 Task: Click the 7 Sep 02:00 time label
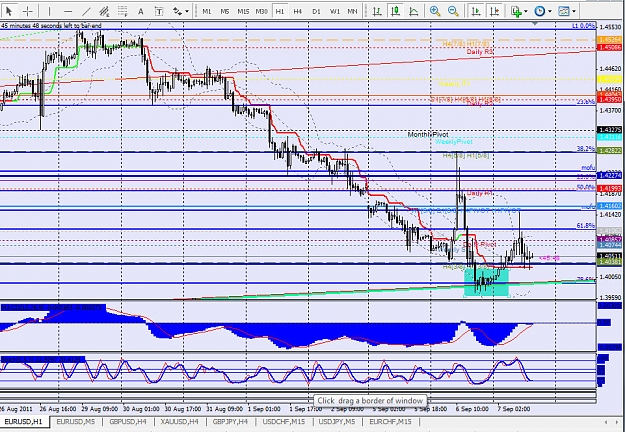coord(514,409)
